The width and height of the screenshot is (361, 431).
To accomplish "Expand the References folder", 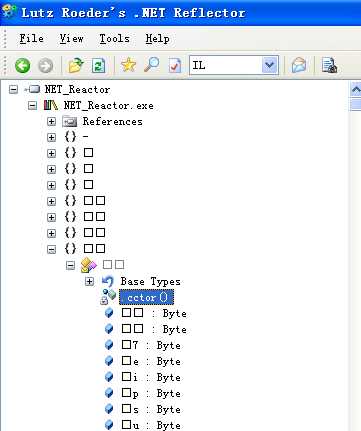I will [x=51, y=121].
